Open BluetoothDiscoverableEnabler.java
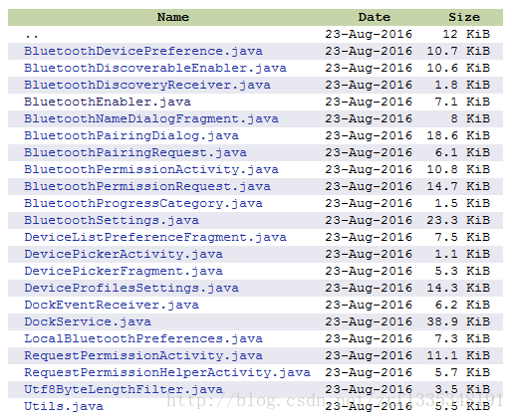516x420 pixels. (155, 68)
